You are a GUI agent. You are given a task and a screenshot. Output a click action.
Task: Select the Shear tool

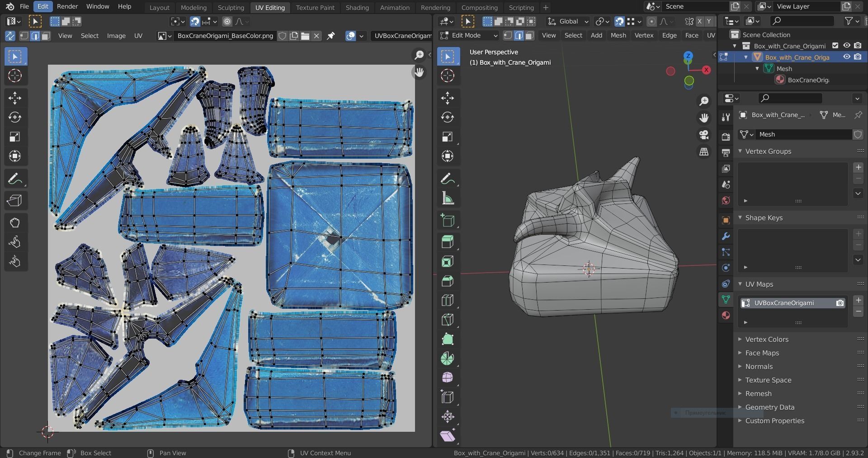448,436
